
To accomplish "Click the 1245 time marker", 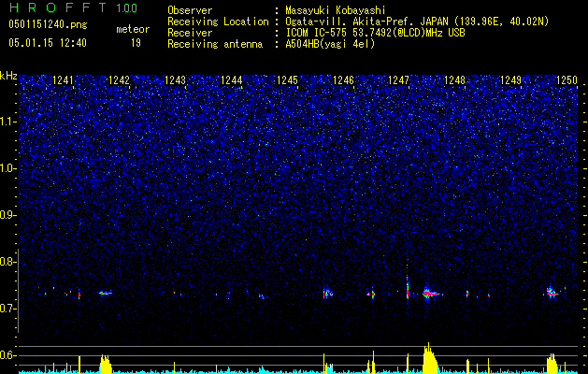I will [287, 79].
